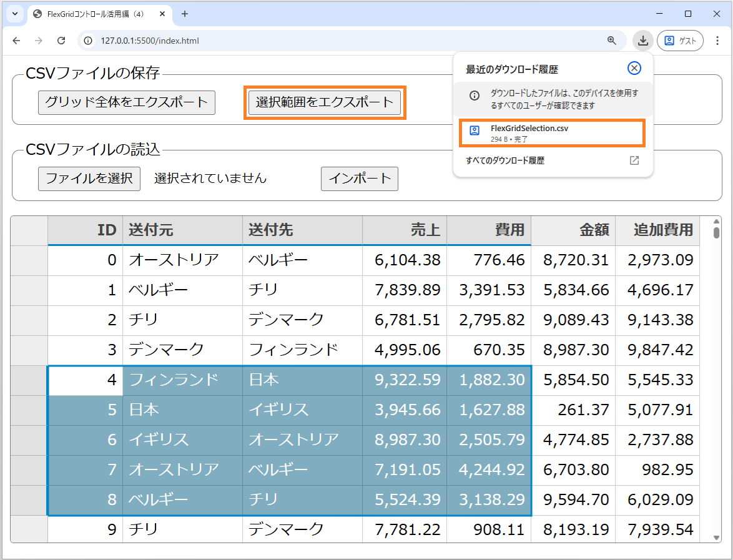Close the recent downloads popup

tap(634, 68)
